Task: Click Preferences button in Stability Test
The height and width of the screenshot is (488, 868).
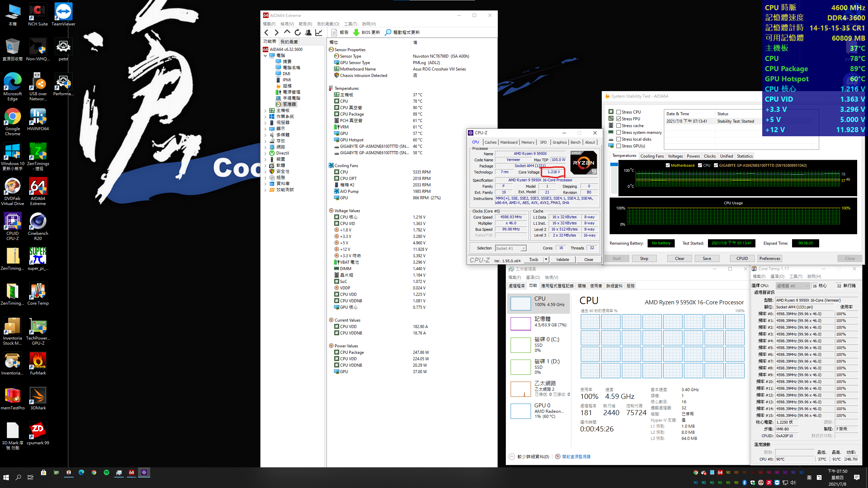Action: (x=770, y=259)
